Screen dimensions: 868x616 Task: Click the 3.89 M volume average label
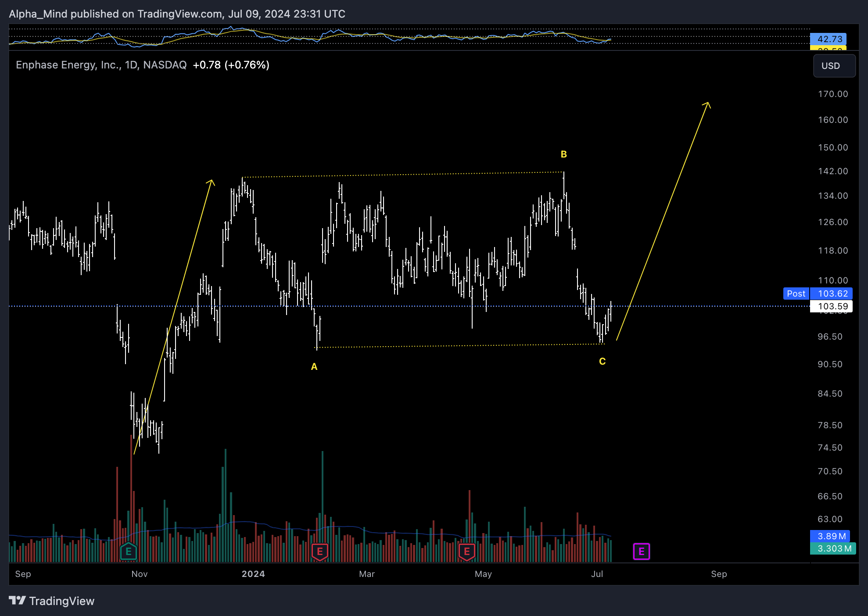[x=830, y=536]
